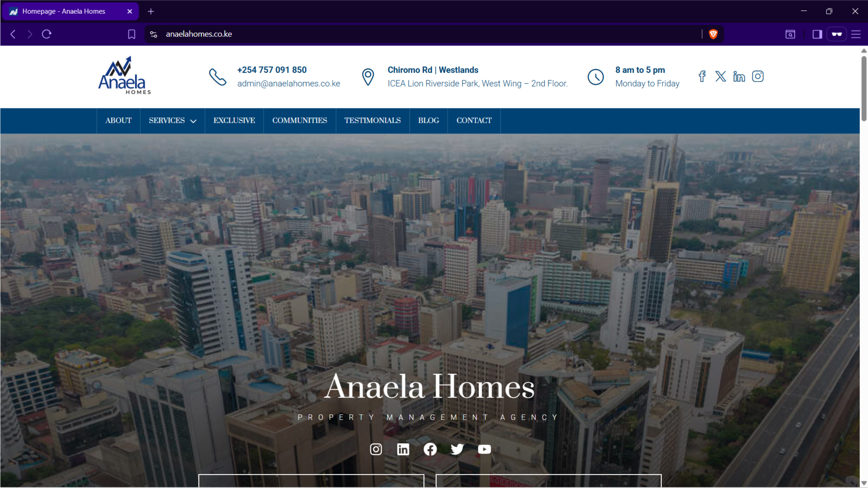Click Brave Shields lion icon
This screenshot has height=488, width=868.
[713, 34]
